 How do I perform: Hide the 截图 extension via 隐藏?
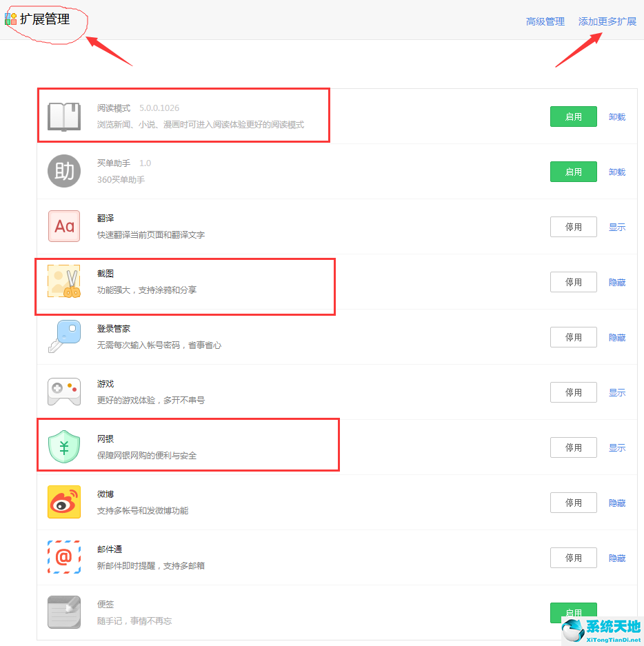617,283
